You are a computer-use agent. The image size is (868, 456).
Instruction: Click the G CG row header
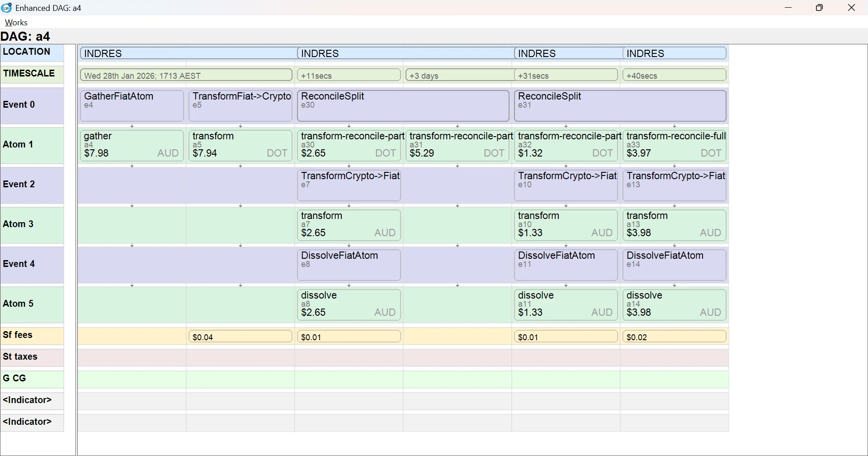(32, 379)
